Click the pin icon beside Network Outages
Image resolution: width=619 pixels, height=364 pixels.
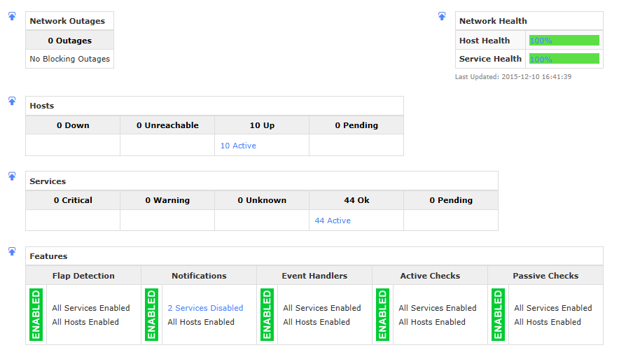(x=12, y=16)
